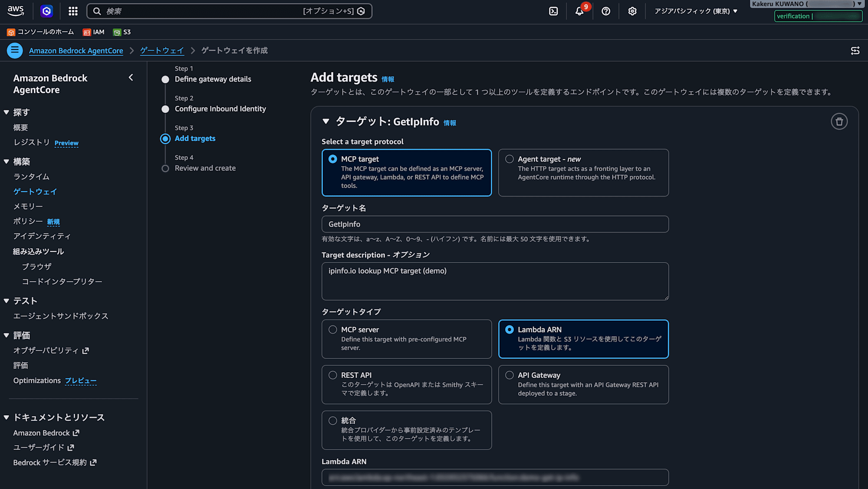Choose 統合 target type
The image size is (868, 489).
[x=407, y=430]
